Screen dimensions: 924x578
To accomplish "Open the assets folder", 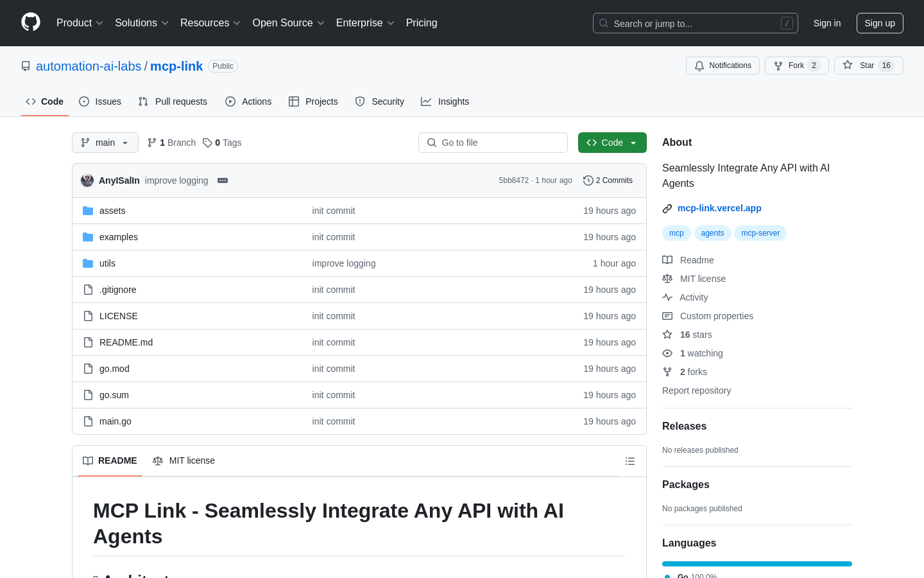I will (x=112, y=211).
